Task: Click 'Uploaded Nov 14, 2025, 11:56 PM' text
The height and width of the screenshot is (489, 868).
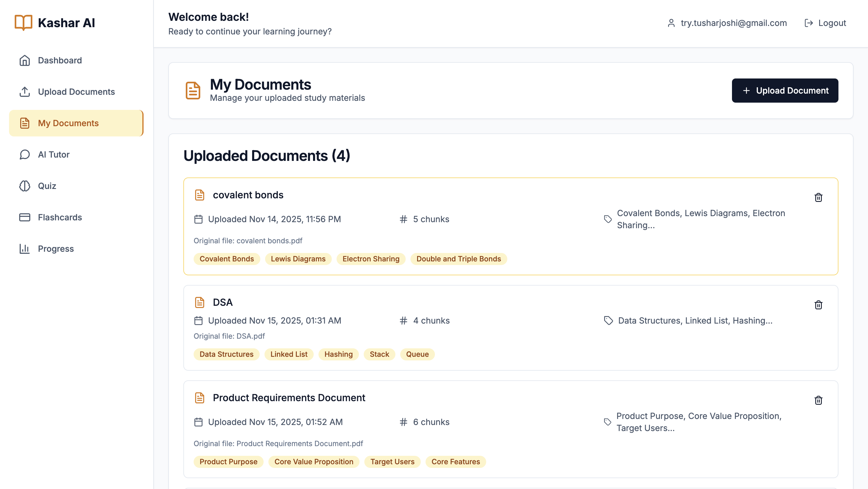Action: (x=275, y=219)
